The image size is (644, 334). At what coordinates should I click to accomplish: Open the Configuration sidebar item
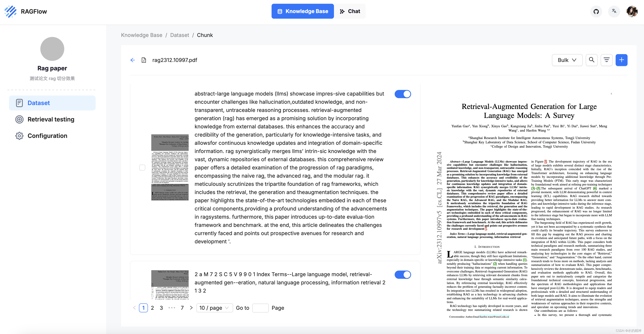(x=47, y=136)
